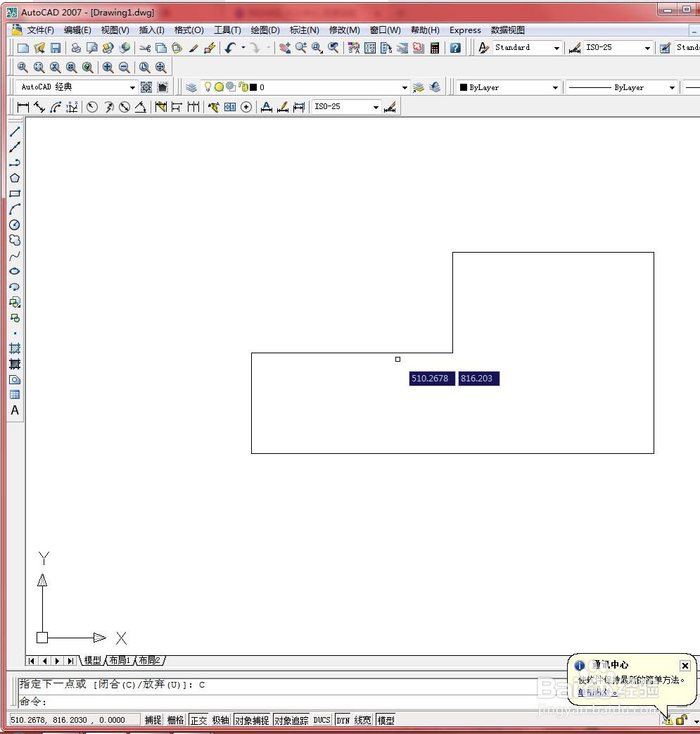Viewport: 700px width, 734px height.
Task: Select the Line tool in draw toolbar
Action: (15, 132)
